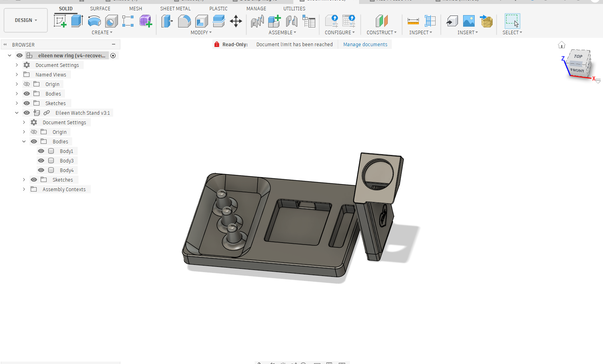Viewport: 603px width, 364px height.
Task: Choose the Revolve tool
Action: [94, 21]
